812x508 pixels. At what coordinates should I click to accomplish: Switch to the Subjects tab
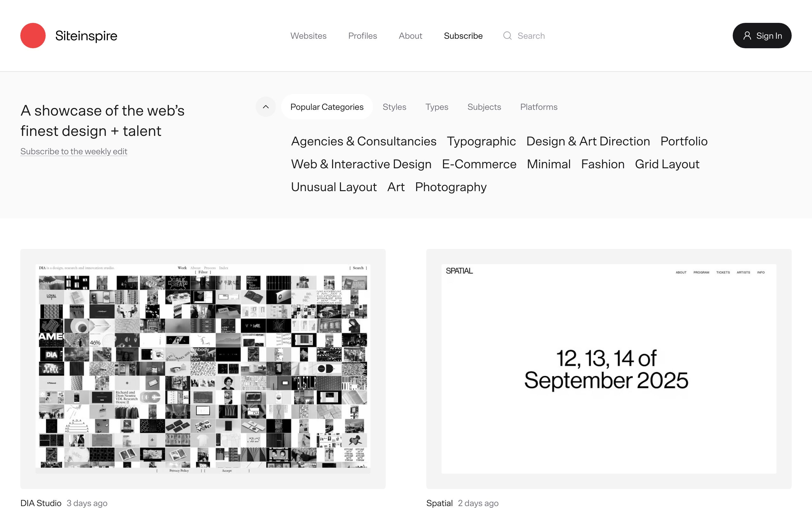pos(484,107)
